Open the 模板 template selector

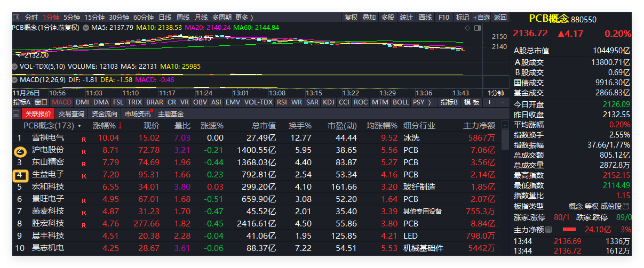point(472,102)
